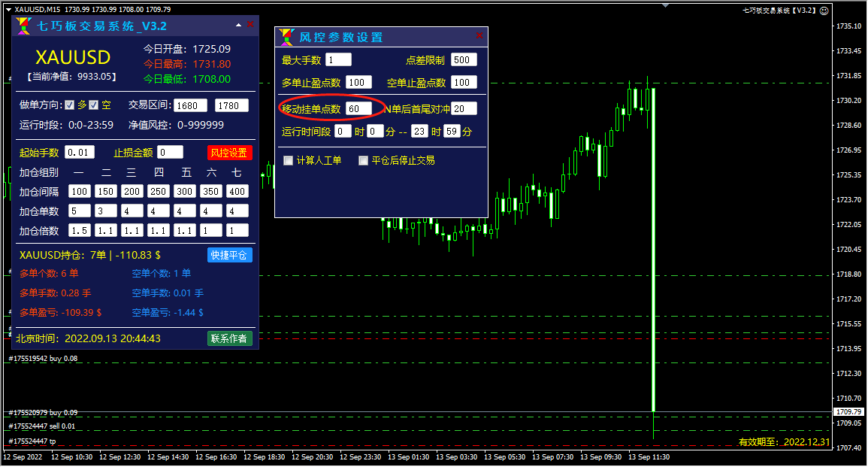868x467 pixels.
Task: Click the current price tag 1709.79
Action: [x=848, y=411]
